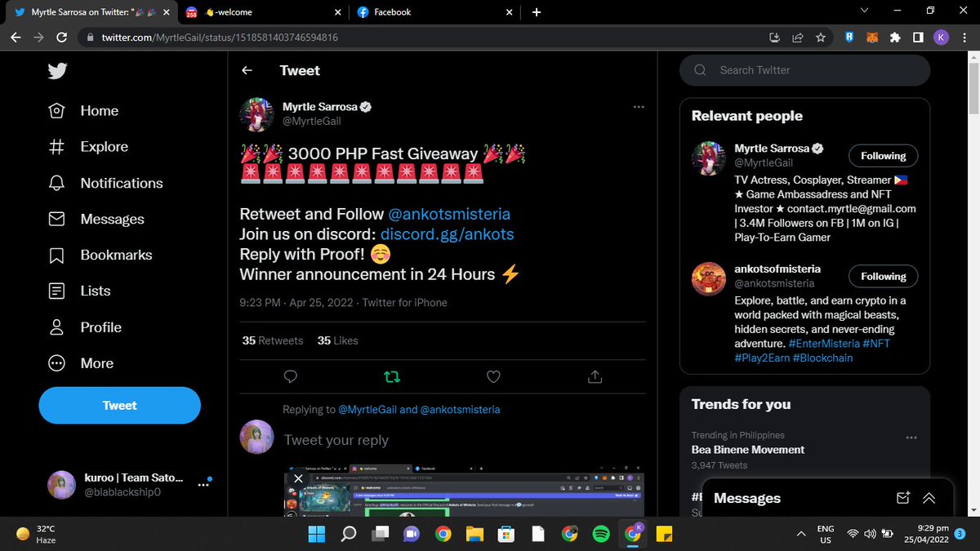Bookmark this page with the star

[x=821, y=38]
